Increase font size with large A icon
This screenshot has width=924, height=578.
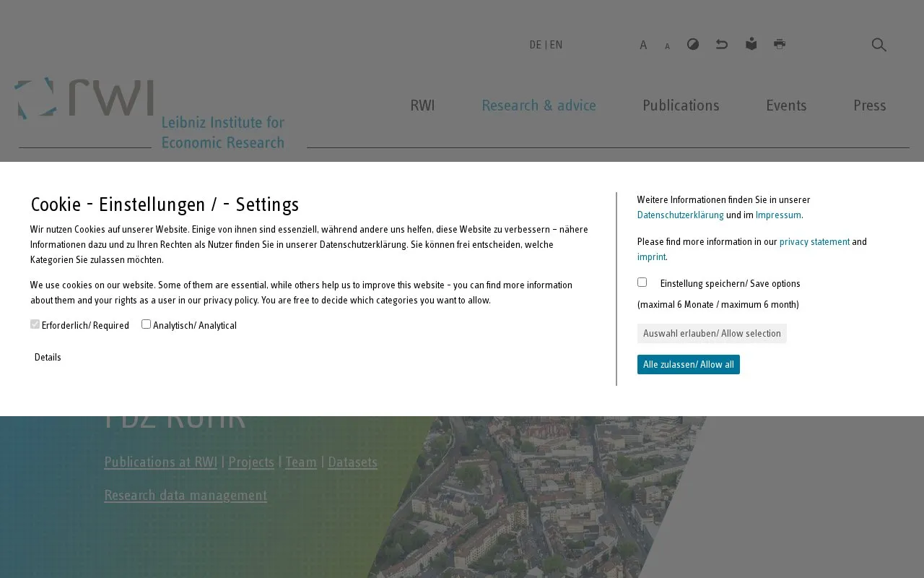(643, 46)
